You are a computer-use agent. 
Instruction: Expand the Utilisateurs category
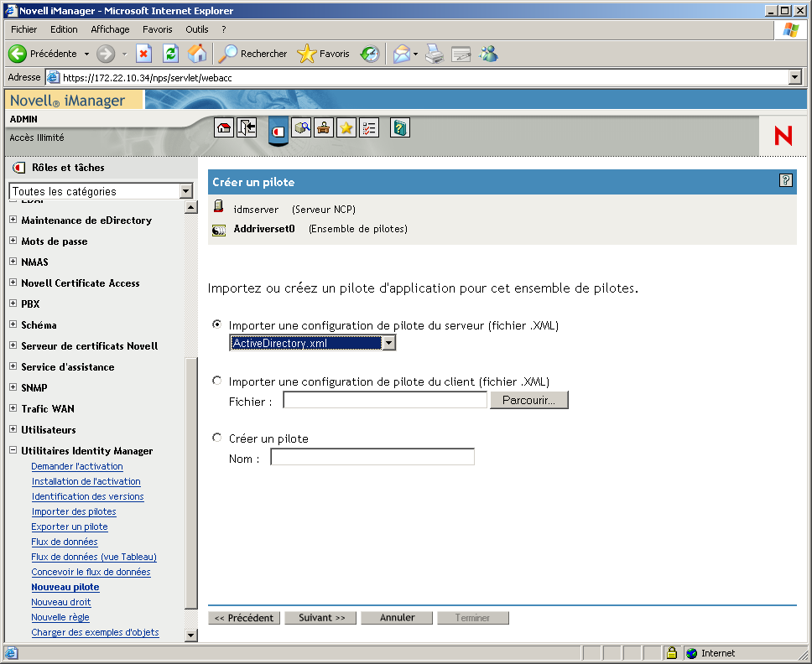[x=13, y=429]
